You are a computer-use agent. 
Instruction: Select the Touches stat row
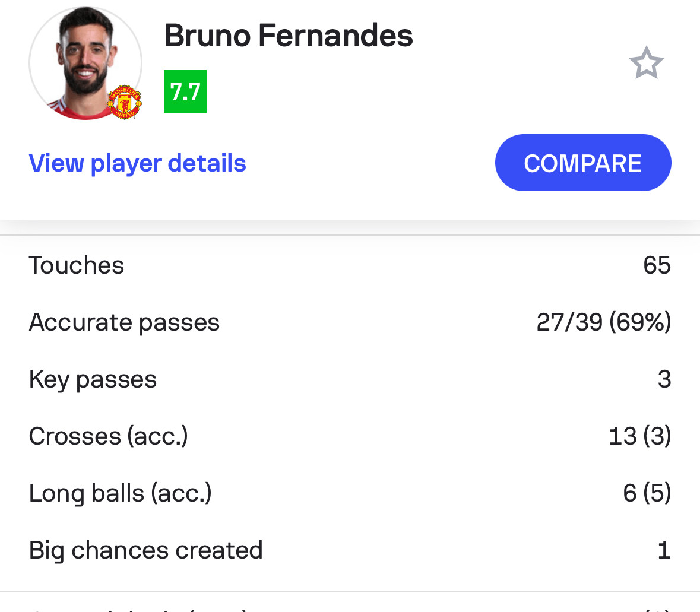[350, 265]
